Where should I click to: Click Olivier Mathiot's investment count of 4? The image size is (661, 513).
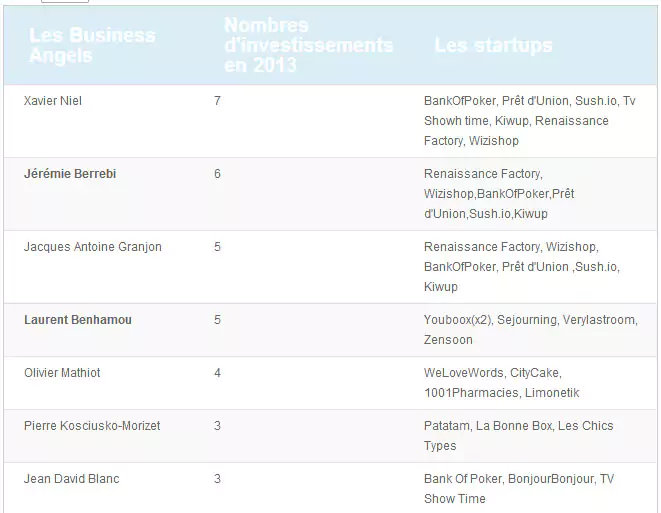[x=217, y=373]
